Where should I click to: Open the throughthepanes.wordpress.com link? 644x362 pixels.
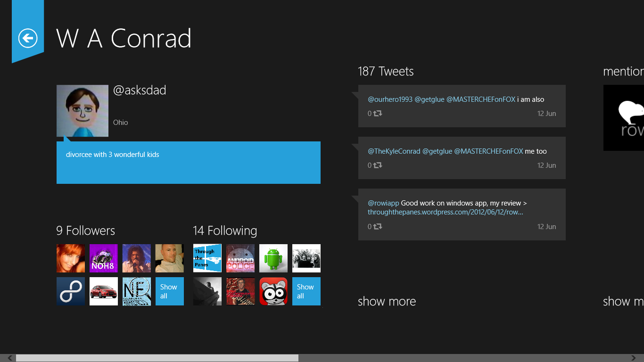(445, 212)
